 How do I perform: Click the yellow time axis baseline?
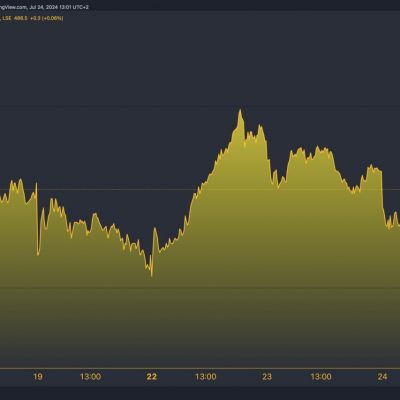pyautogui.click(x=200, y=368)
